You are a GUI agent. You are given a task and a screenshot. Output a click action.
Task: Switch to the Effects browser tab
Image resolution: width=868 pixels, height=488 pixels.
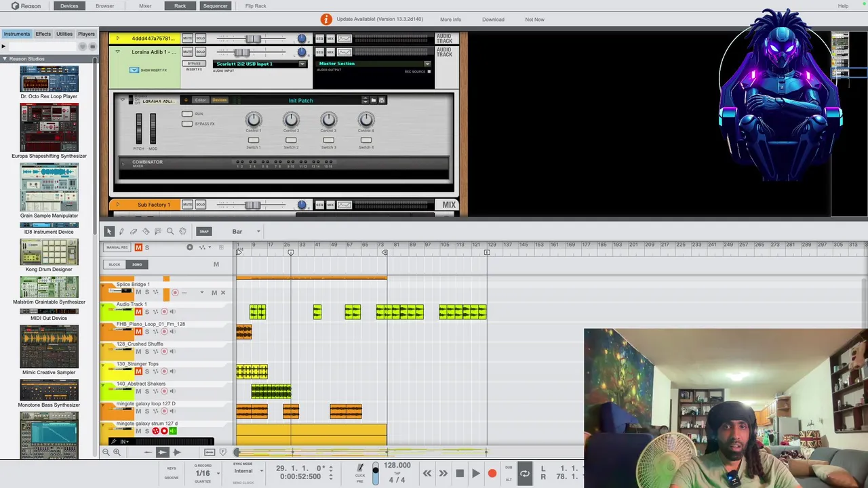click(x=43, y=34)
